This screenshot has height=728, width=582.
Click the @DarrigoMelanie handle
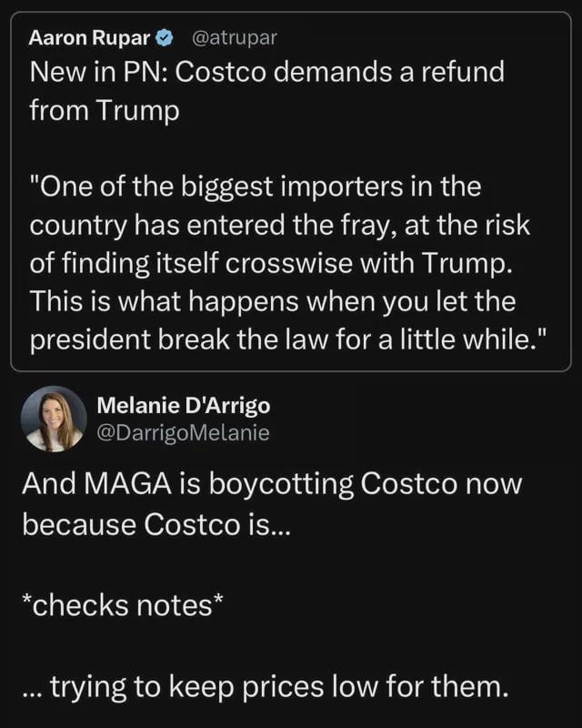[x=183, y=433]
